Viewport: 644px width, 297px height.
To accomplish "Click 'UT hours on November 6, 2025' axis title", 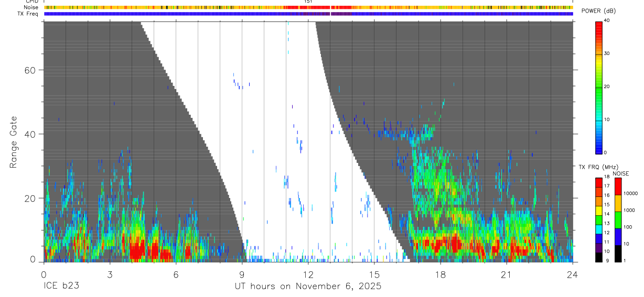I will [x=308, y=287].
